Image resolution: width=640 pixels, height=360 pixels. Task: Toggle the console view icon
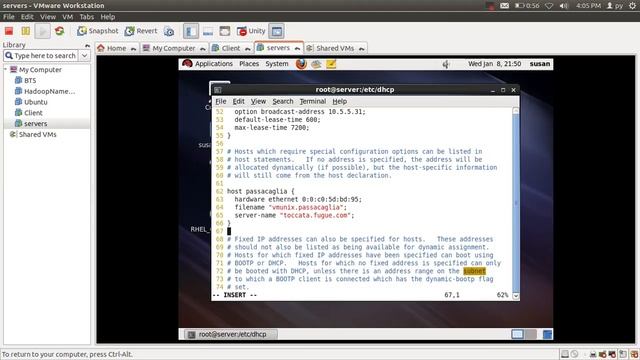(x=277, y=31)
